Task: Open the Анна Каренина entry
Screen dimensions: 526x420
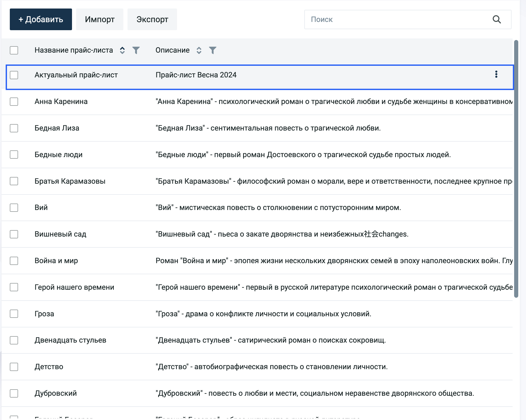Action: (61, 101)
